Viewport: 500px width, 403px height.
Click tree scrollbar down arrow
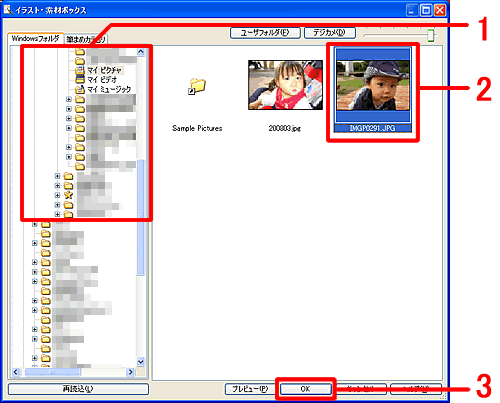pyautogui.click(x=141, y=361)
